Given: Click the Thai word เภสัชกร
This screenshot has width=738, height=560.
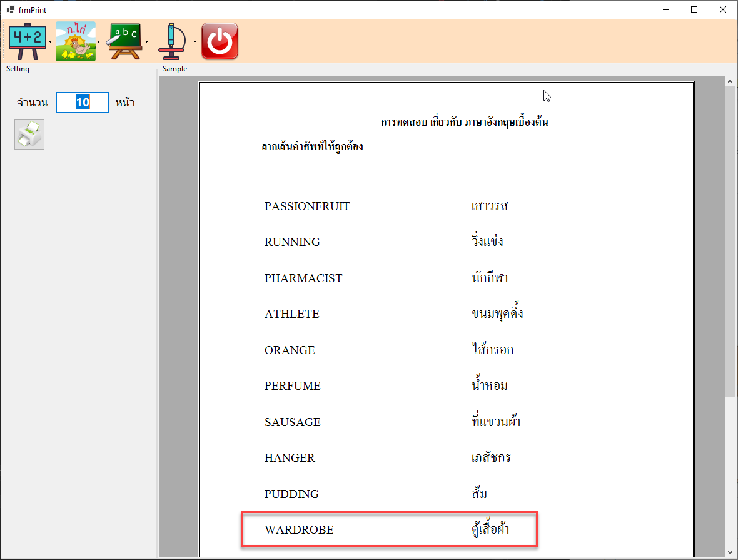Looking at the screenshot, I should [491, 457].
